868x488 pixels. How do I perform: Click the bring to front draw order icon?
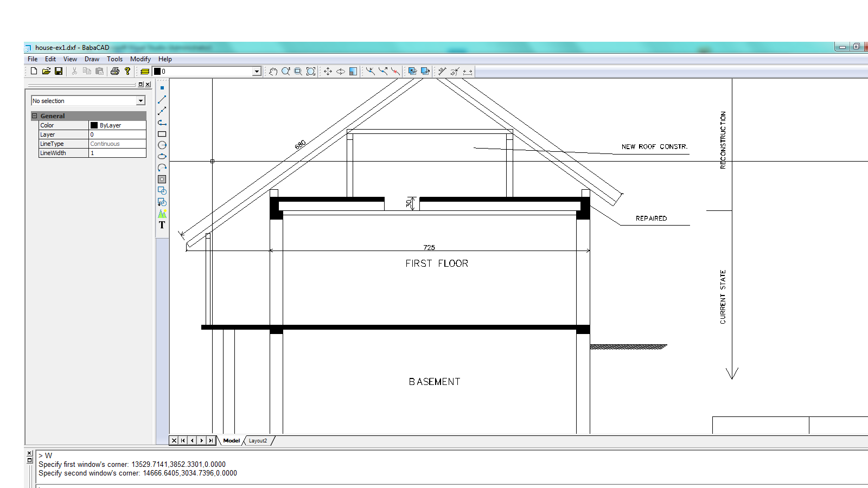point(412,71)
